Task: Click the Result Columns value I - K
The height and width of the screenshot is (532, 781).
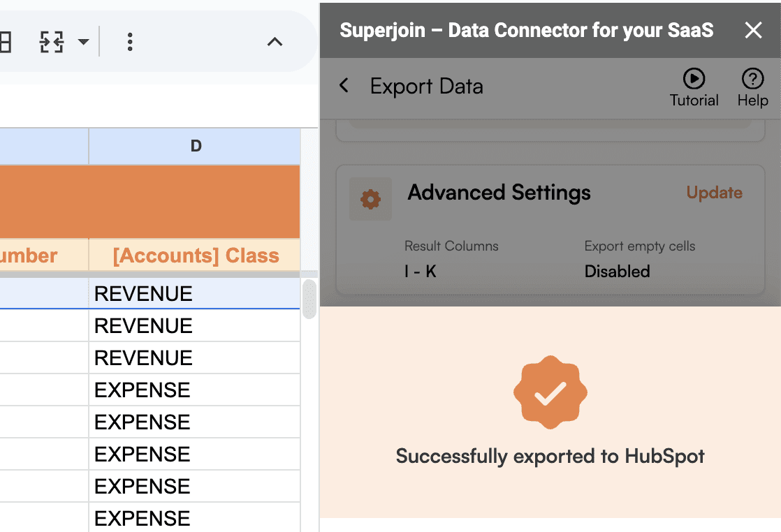Action: [x=421, y=272]
